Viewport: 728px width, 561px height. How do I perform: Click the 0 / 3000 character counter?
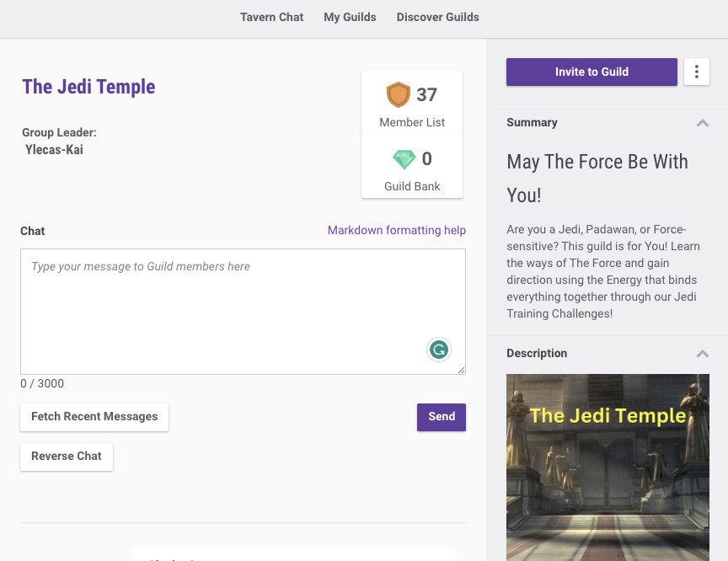[x=42, y=384]
